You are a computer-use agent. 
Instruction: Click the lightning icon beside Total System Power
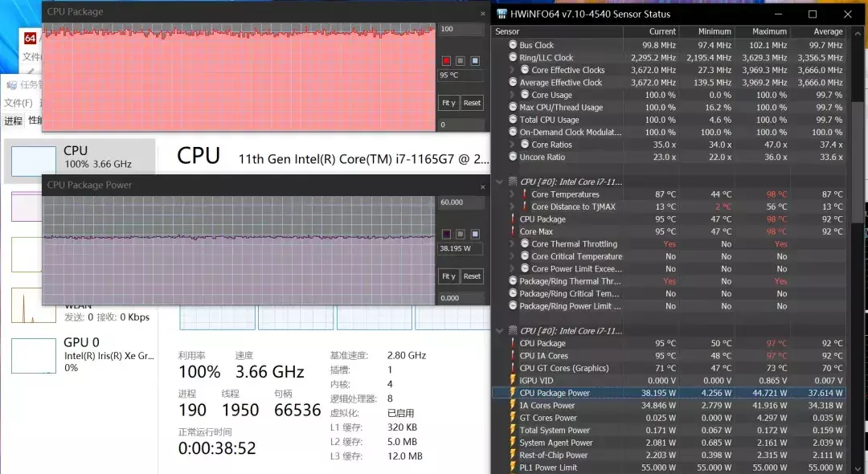click(x=513, y=430)
